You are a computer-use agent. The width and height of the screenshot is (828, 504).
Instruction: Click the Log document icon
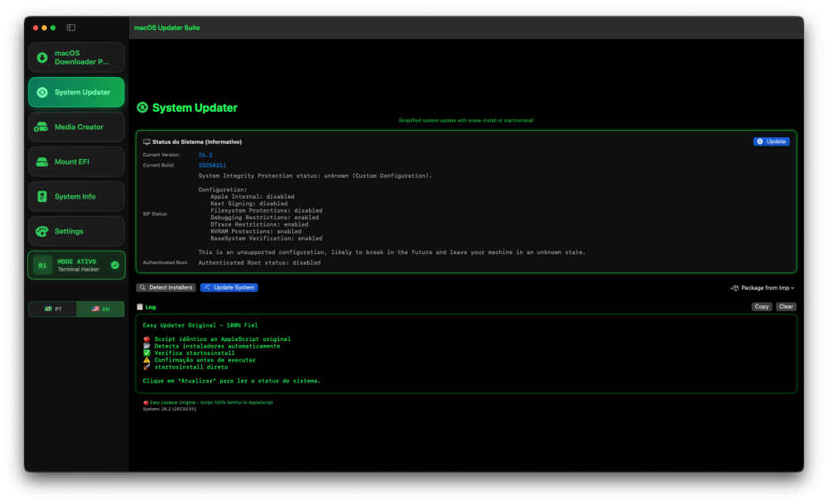point(140,307)
